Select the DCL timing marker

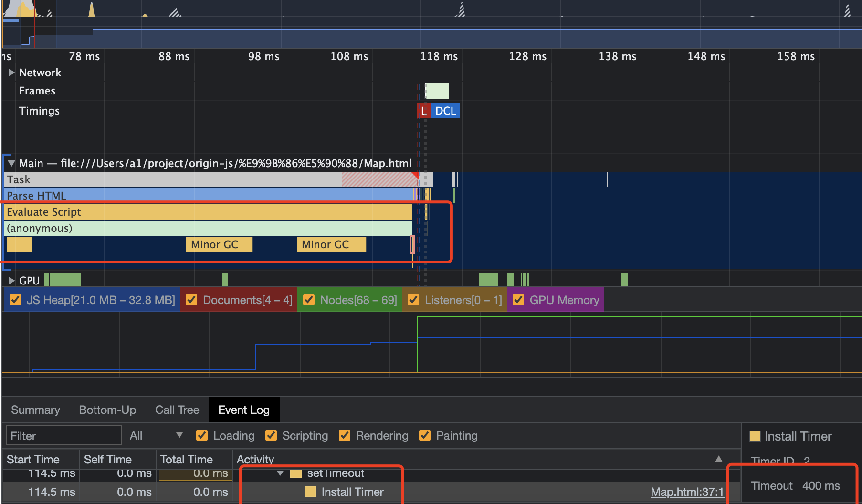coord(445,111)
